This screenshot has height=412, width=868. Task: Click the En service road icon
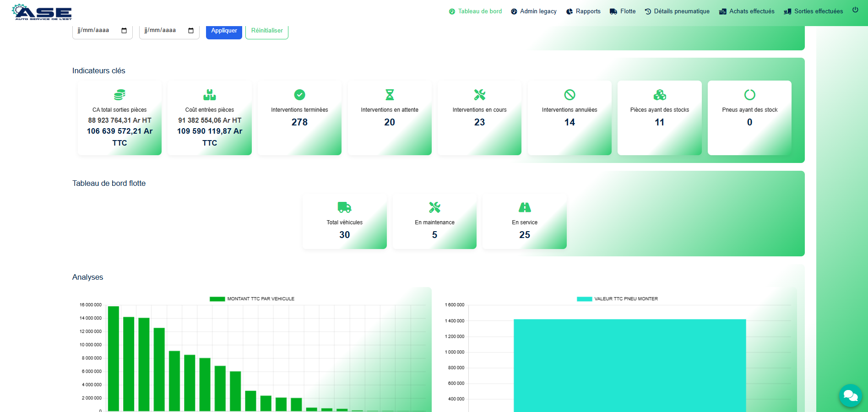tap(525, 207)
